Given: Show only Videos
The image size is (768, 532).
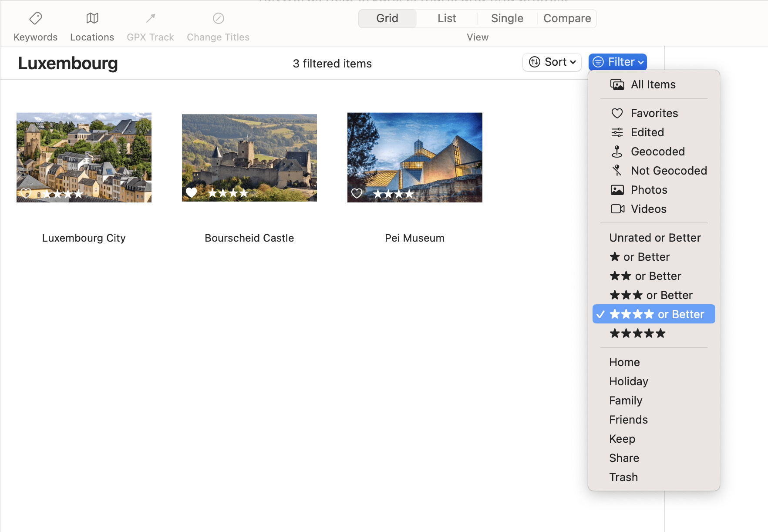Looking at the screenshot, I should (653, 209).
